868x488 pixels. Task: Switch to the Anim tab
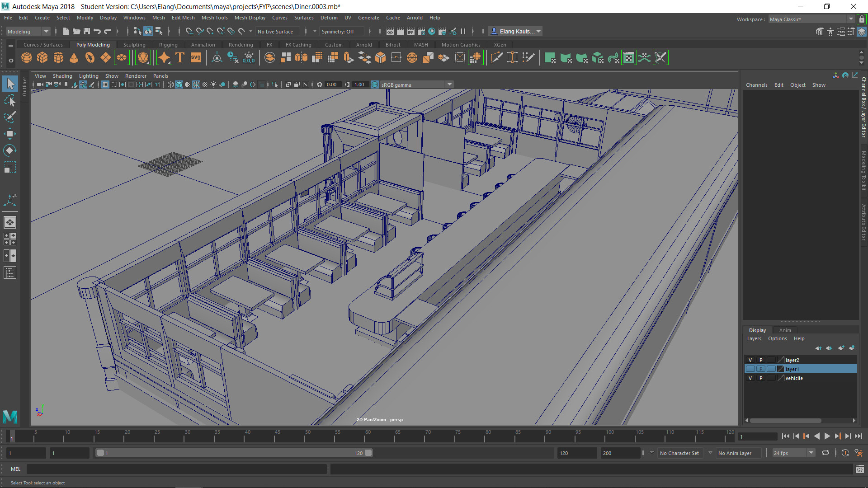pyautogui.click(x=784, y=330)
